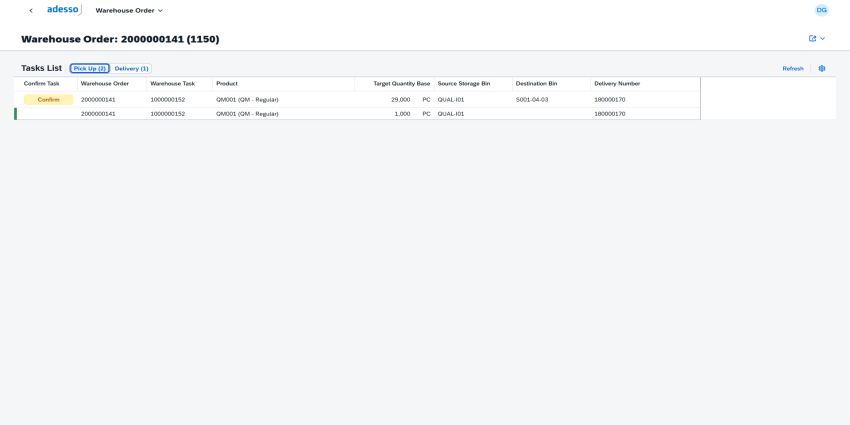Click the back arrow icon
Image resolution: width=850 pixels, height=425 pixels.
pyautogui.click(x=31, y=10)
